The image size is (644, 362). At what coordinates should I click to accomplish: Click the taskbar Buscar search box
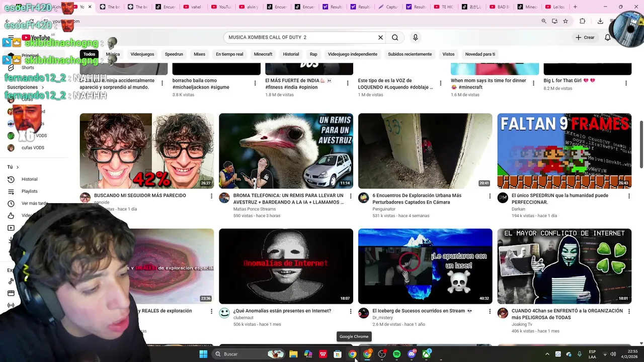249,354
